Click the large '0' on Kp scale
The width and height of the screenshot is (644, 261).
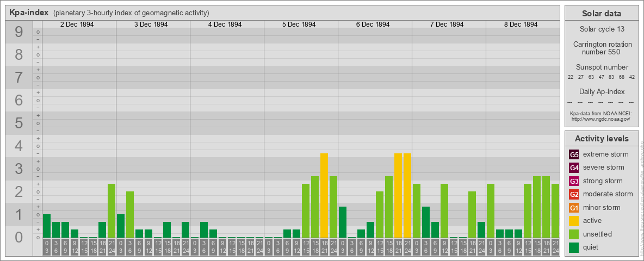tap(19, 237)
